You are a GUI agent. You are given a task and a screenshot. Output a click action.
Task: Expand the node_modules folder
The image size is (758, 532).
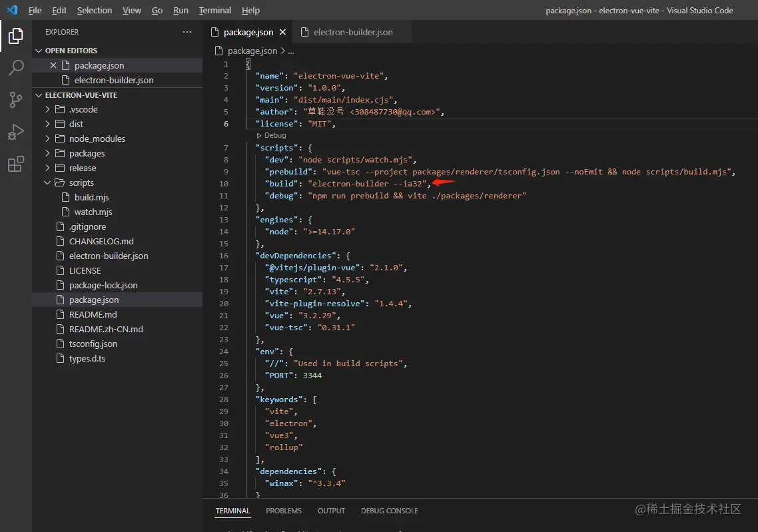tap(117, 138)
